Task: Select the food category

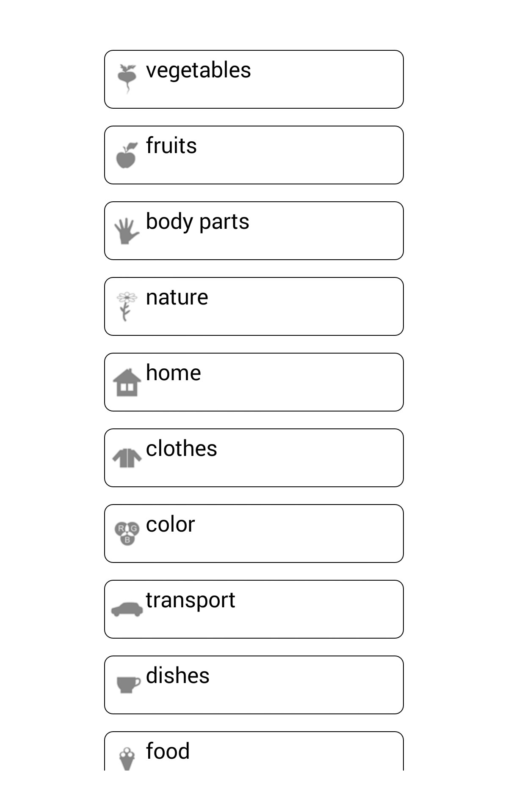Action: [254, 752]
